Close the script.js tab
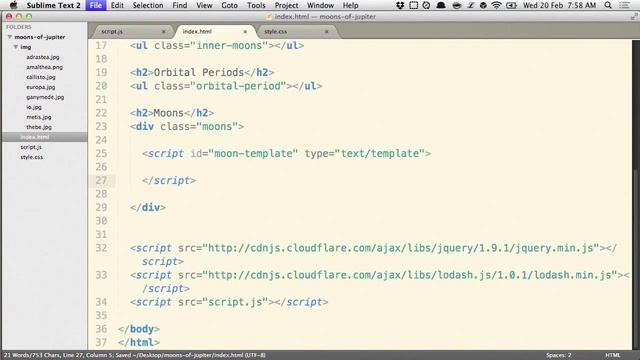This screenshot has width=640, height=360. [x=164, y=31]
